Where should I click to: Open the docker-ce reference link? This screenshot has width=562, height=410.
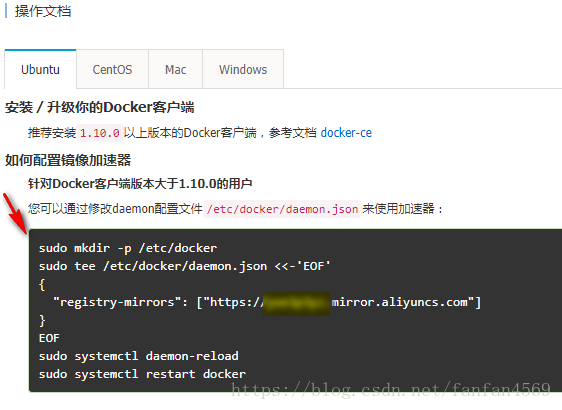pyautogui.click(x=346, y=133)
